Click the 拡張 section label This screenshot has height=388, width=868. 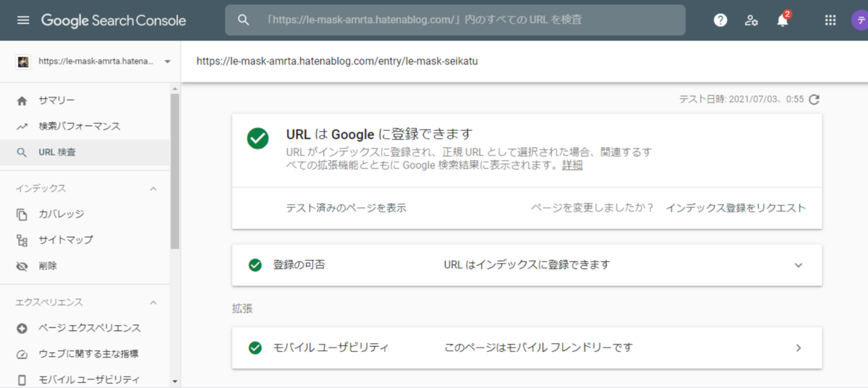click(242, 309)
